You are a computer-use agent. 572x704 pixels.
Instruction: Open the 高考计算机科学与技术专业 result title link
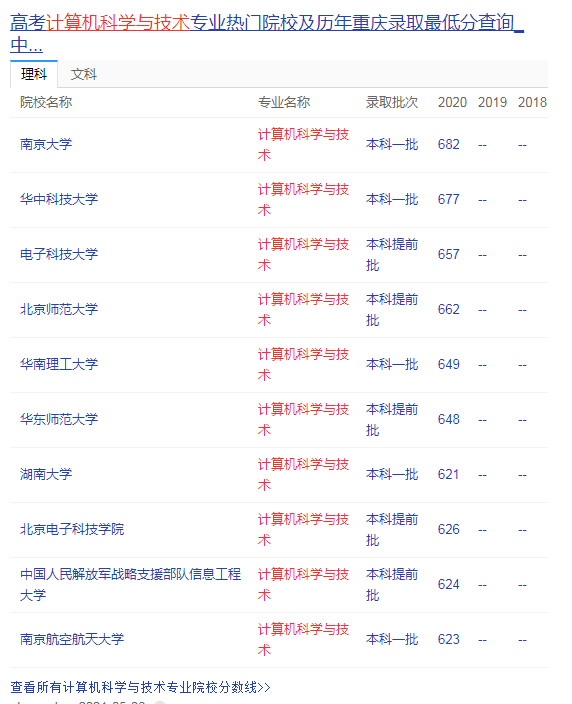pyautogui.click(x=267, y=34)
